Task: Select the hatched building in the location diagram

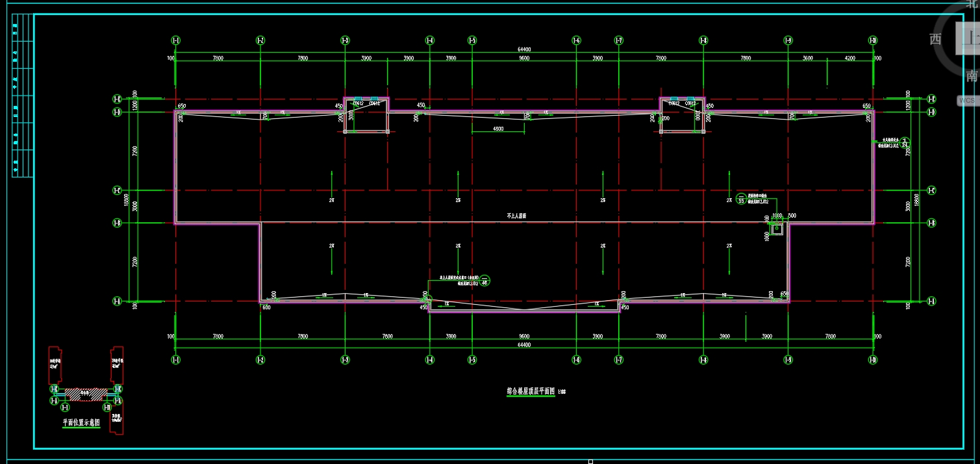Action: [x=86, y=393]
